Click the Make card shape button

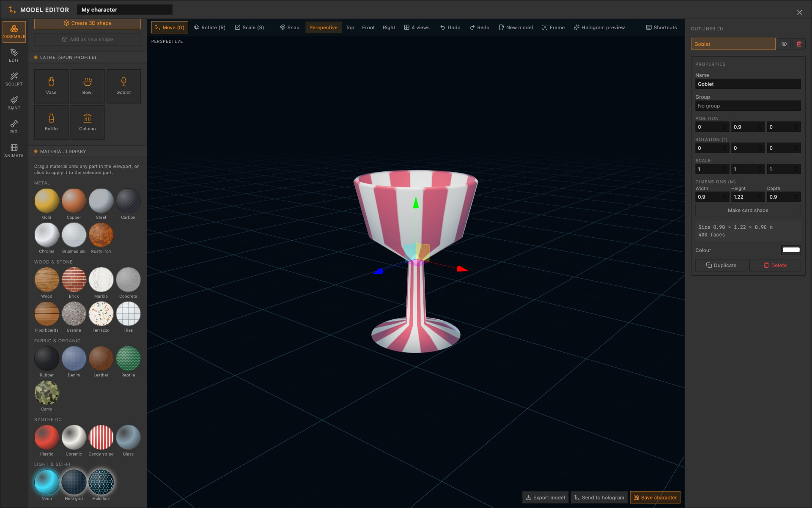pyautogui.click(x=748, y=210)
